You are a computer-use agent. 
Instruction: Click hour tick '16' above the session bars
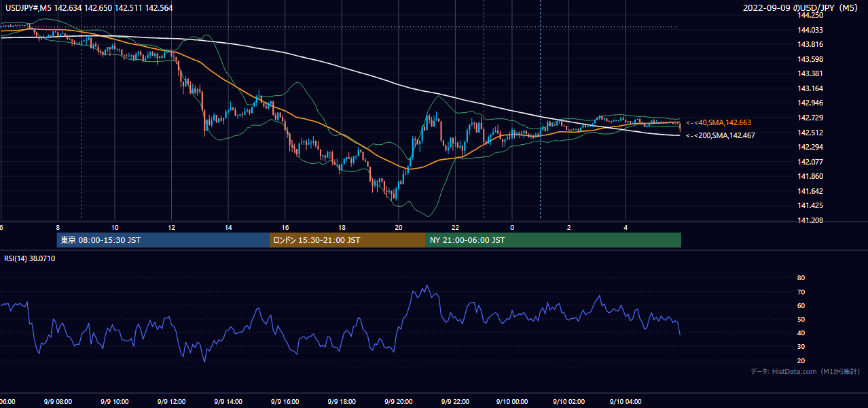pos(285,227)
